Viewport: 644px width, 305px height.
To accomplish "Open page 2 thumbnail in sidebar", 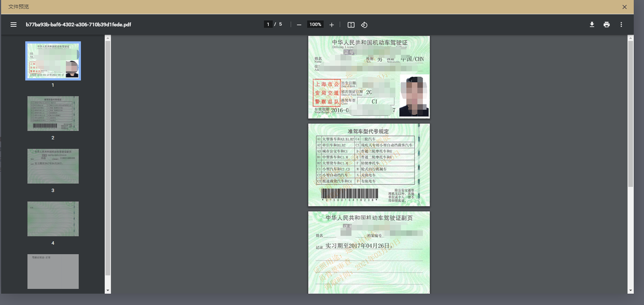I will coord(53,114).
